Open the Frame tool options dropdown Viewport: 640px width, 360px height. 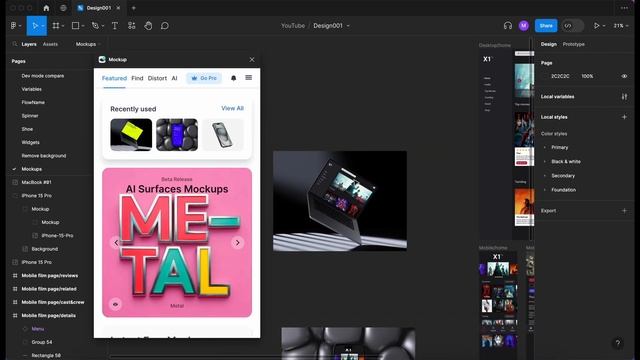(63, 26)
